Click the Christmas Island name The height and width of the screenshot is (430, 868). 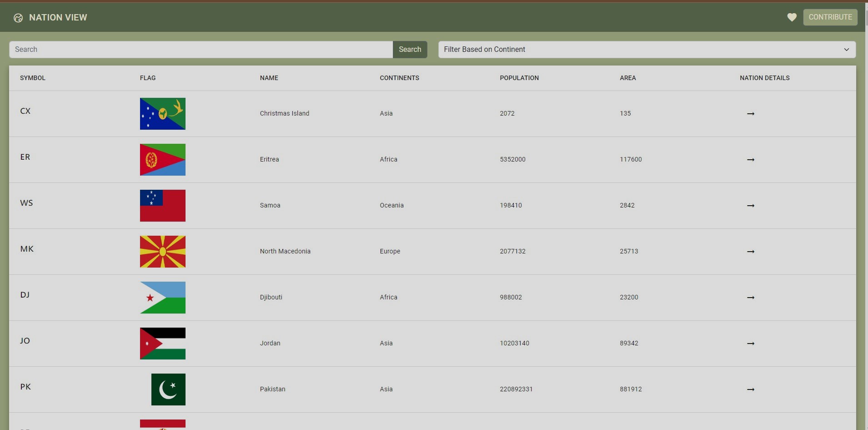tap(285, 113)
